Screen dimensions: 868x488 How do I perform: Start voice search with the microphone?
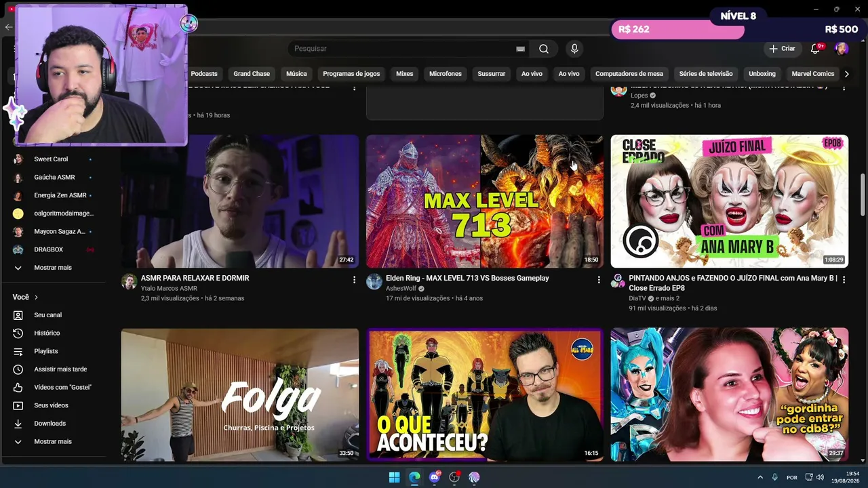pyautogui.click(x=574, y=49)
